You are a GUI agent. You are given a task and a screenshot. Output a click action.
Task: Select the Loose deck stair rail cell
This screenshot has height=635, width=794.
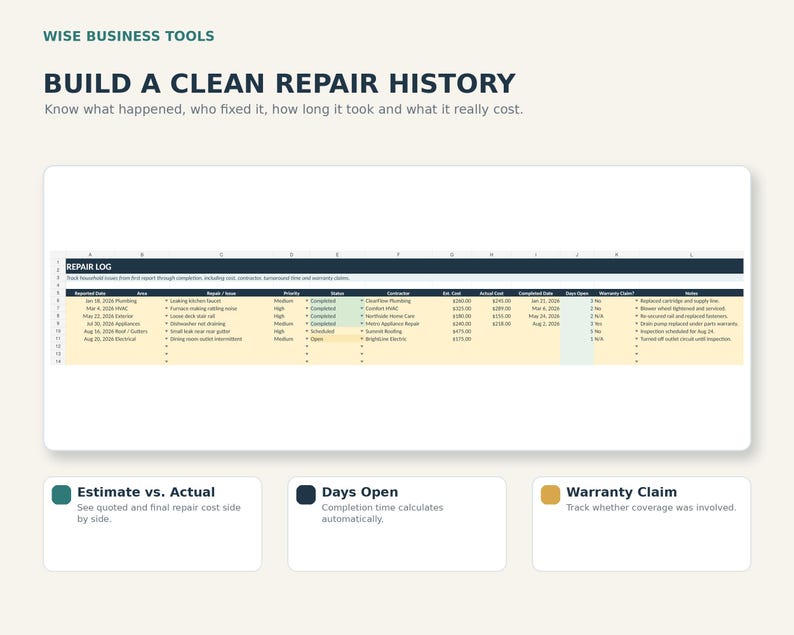[221, 316]
